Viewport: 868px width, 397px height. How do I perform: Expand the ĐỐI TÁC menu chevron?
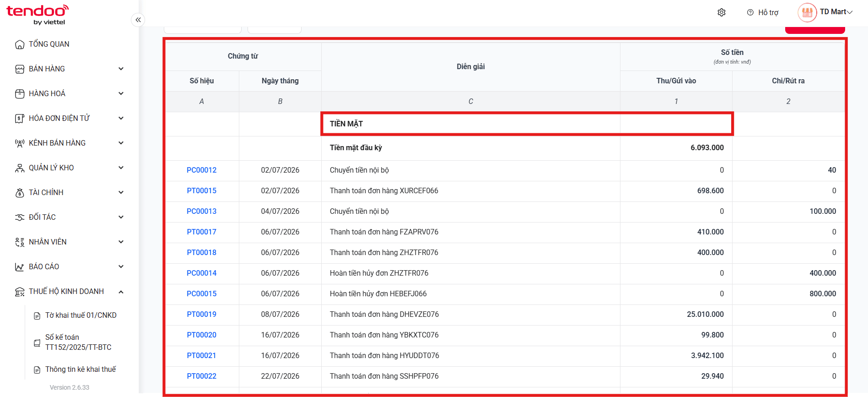(121, 217)
